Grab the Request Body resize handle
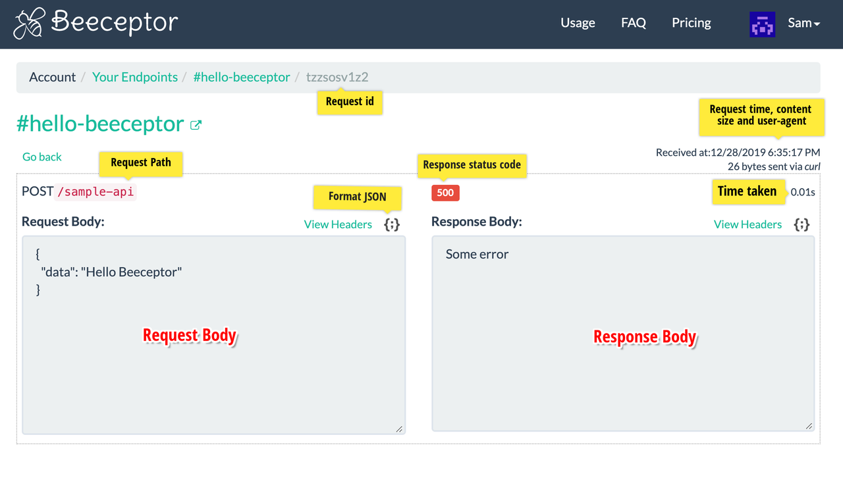Viewport: 843px width, 504px height. (400, 429)
